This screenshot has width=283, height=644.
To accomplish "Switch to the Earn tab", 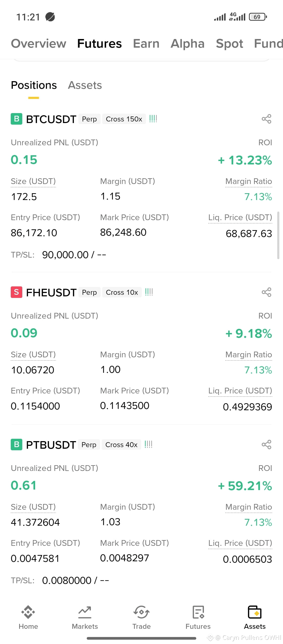I will point(146,43).
